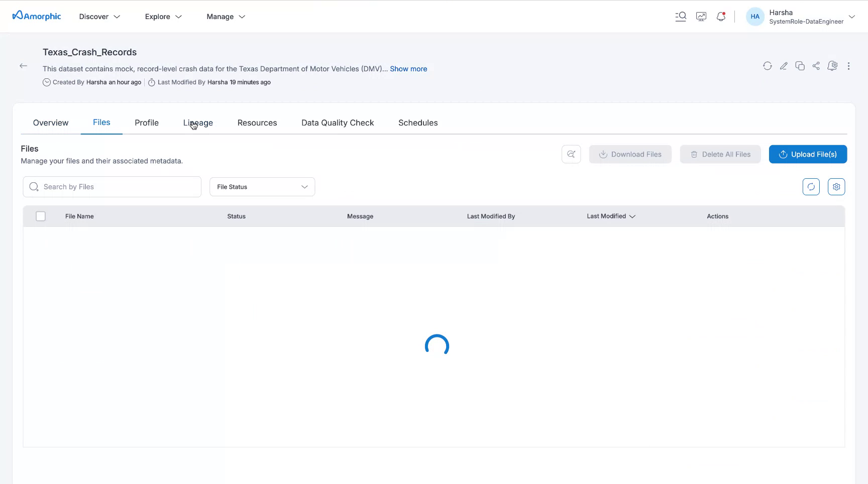Click the Show more link in the description
The image size is (868, 484).
[408, 69]
